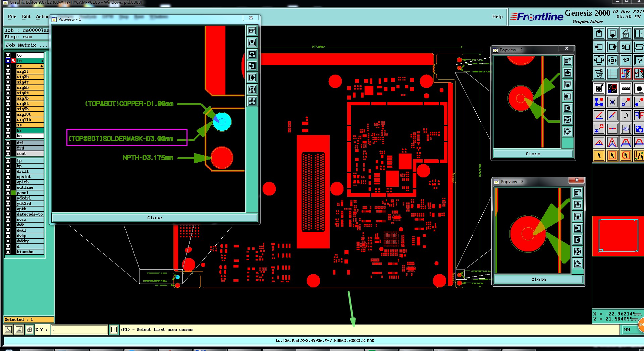Click the X Y coordinate input field
Screen dimensions: 644x351
(80, 330)
